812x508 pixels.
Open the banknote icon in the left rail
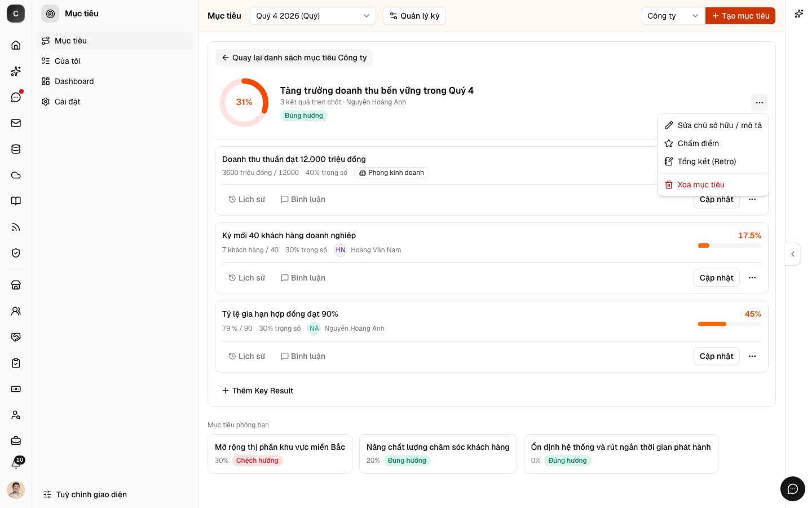(x=16, y=389)
